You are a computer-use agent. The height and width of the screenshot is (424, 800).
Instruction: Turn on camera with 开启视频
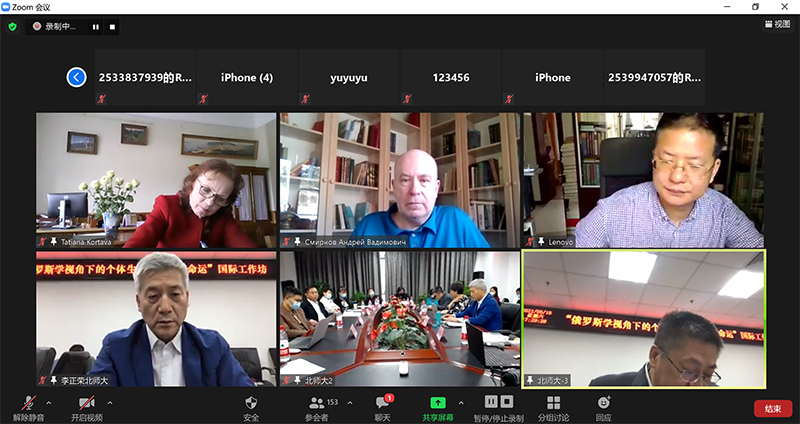[87, 402]
